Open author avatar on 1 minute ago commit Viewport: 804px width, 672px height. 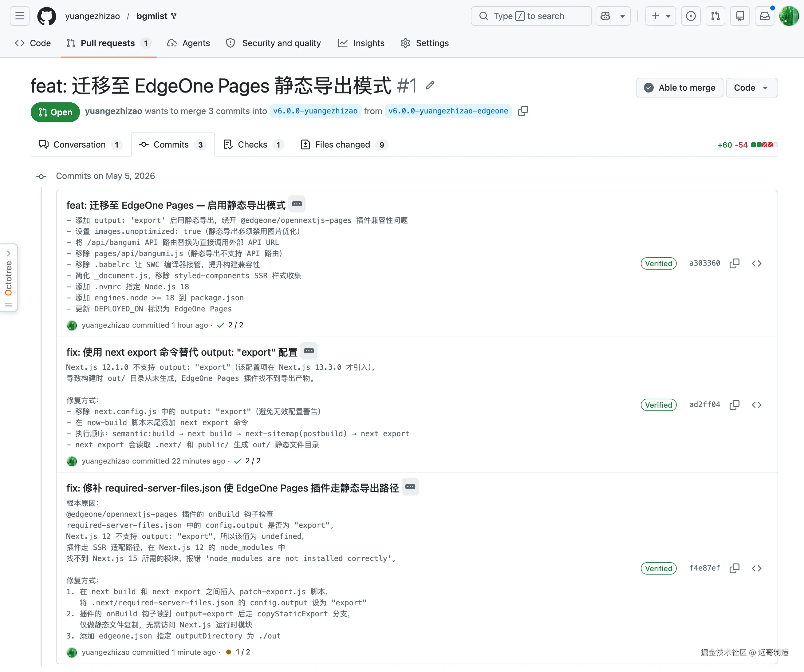pyautogui.click(x=72, y=652)
